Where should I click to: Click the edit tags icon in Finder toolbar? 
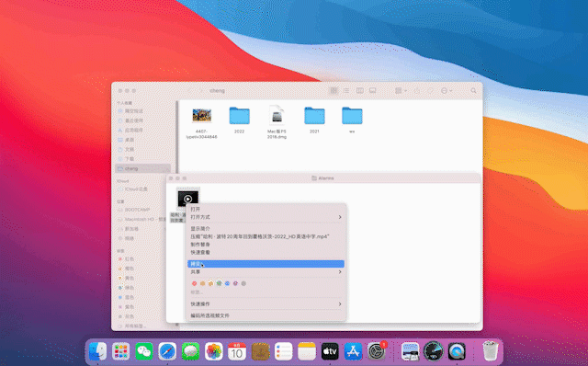pos(431,90)
